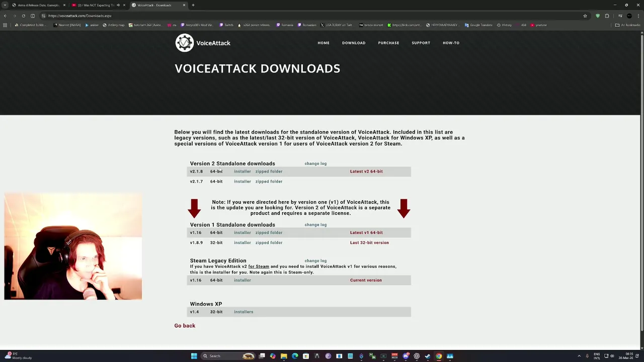Screen dimensions: 644x362
Task: Open the DOWNLOAD navigation item
Action: [354, 43]
